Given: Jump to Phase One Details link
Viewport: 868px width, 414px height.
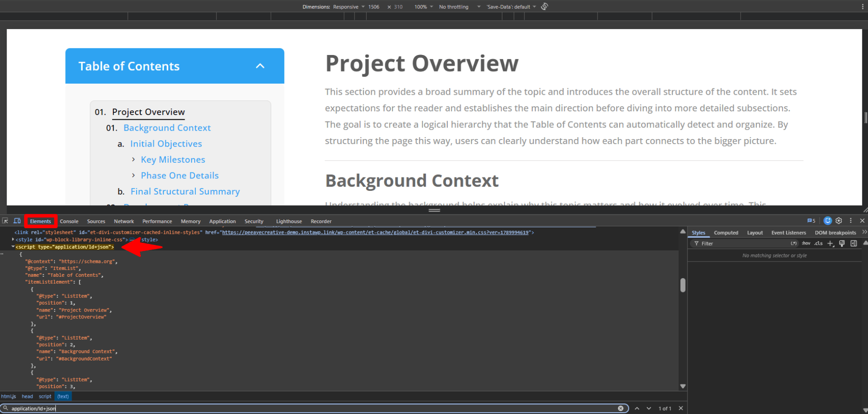Looking at the screenshot, I should click(180, 176).
